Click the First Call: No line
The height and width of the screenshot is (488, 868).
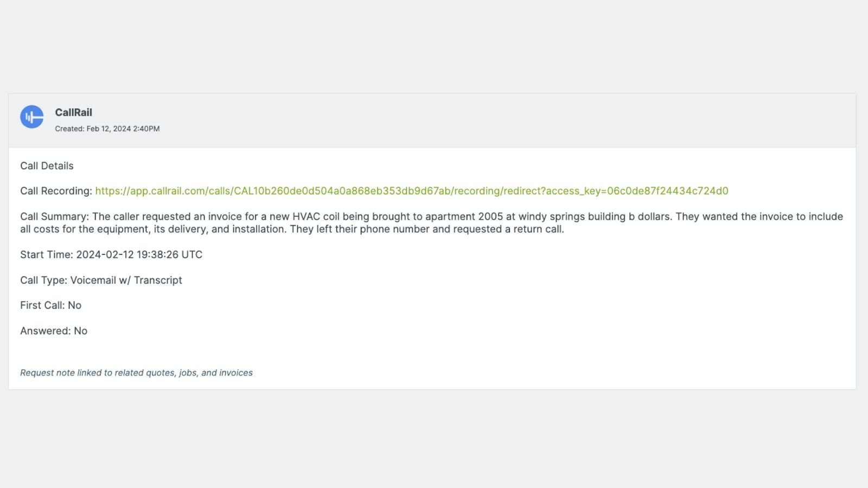(x=50, y=305)
